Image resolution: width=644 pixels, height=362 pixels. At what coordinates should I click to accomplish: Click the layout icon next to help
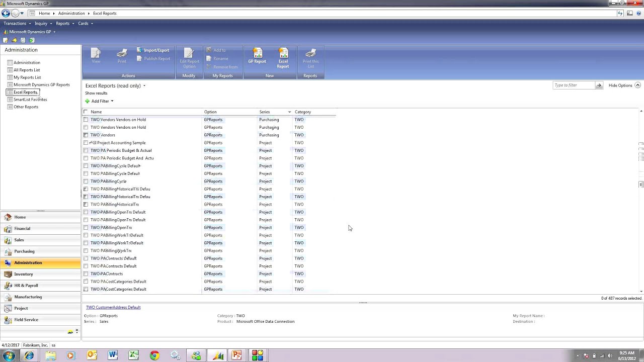pos(630,13)
